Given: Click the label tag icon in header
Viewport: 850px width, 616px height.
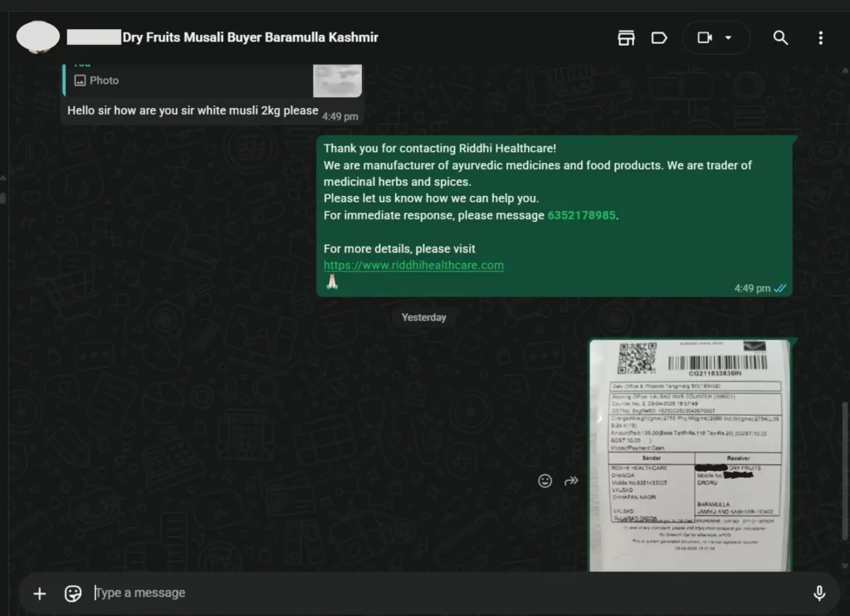Looking at the screenshot, I should pos(659,37).
